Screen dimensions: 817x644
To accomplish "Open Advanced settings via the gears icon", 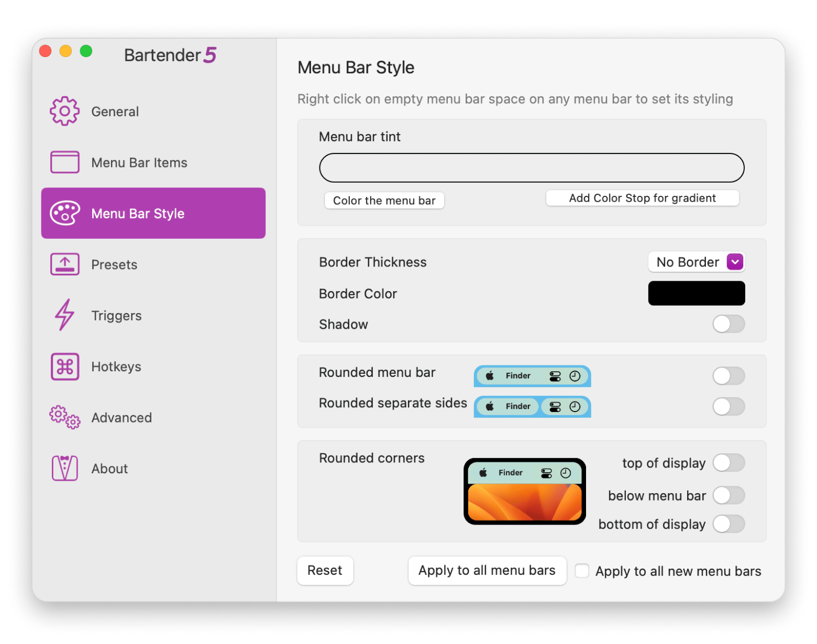I will [x=64, y=417].
